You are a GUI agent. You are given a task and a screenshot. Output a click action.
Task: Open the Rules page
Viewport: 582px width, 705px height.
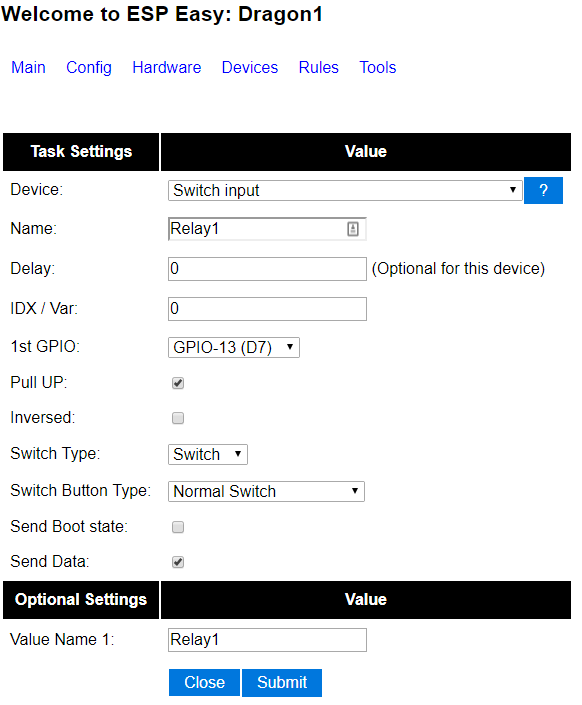318,67
